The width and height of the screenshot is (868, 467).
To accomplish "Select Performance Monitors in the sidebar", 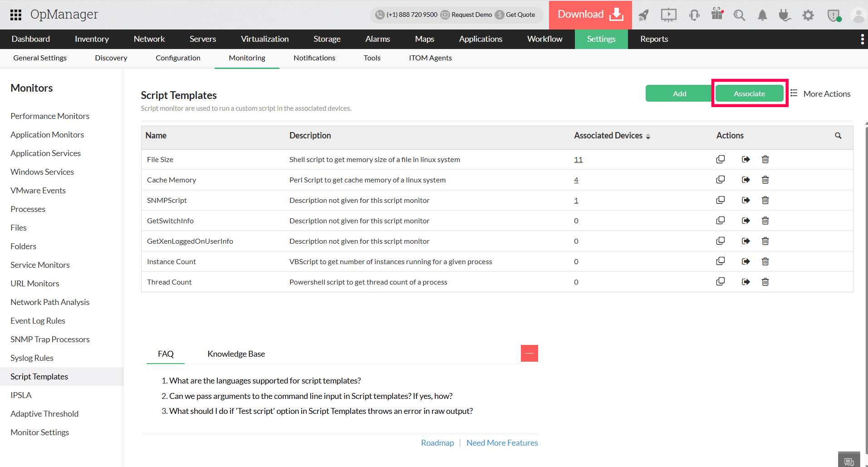I will click(50, 116).
